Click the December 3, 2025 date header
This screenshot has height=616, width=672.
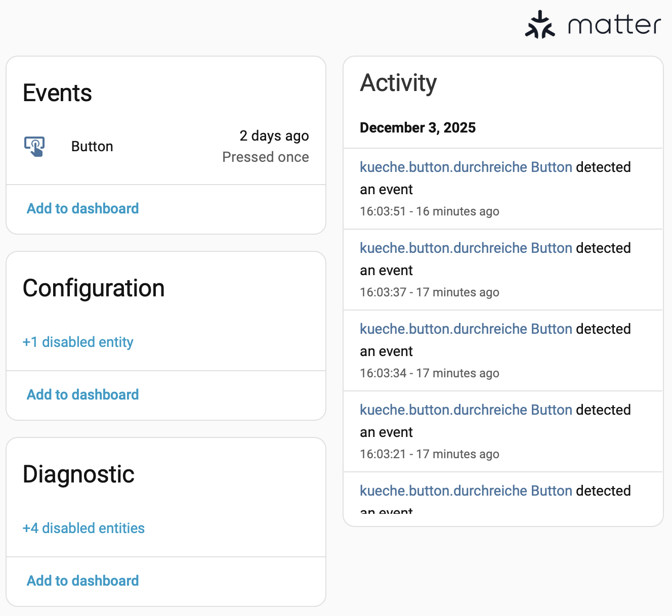pyautogui.click(x=417, y=127)
